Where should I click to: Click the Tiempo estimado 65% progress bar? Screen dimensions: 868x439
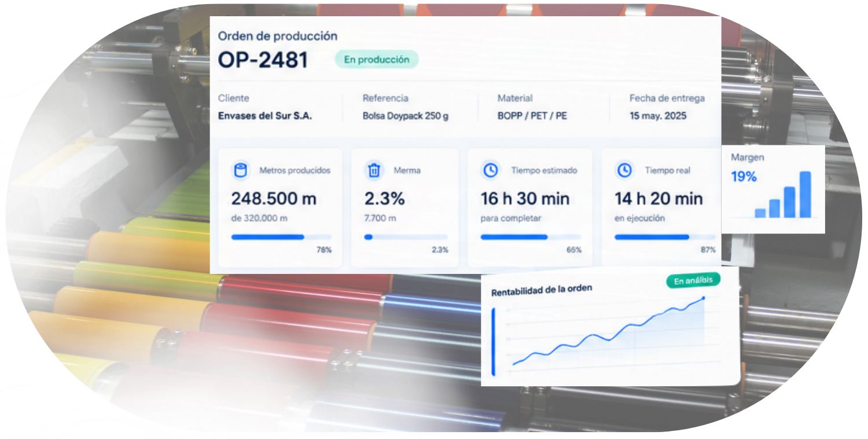click(x=531, y=237)
